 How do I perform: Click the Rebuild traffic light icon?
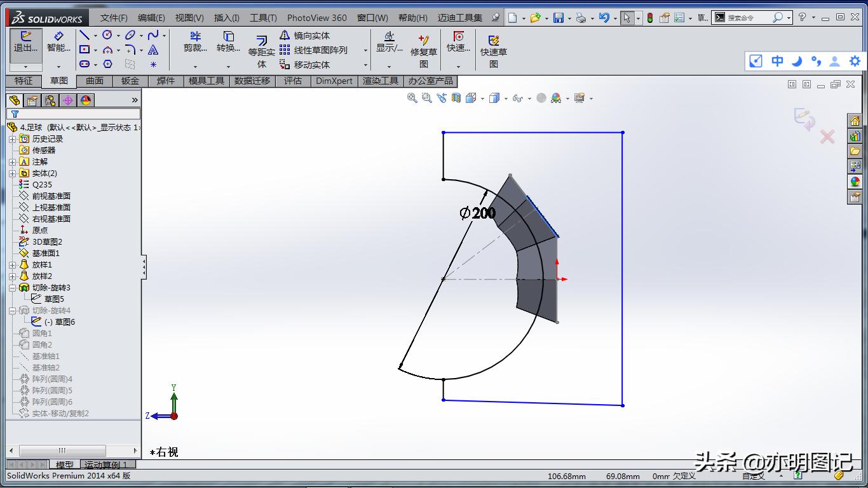tap(650, 18)
